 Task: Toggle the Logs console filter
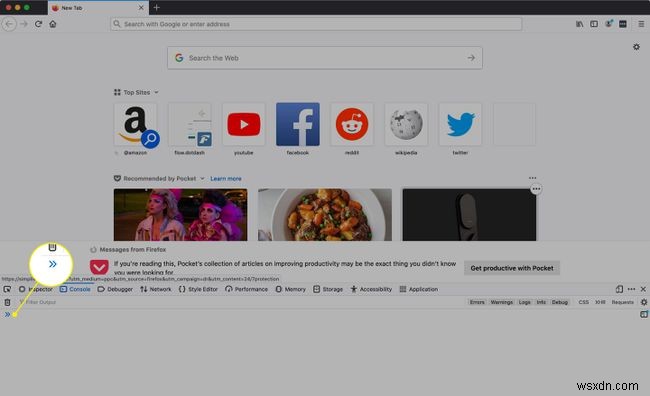[524, 302]
